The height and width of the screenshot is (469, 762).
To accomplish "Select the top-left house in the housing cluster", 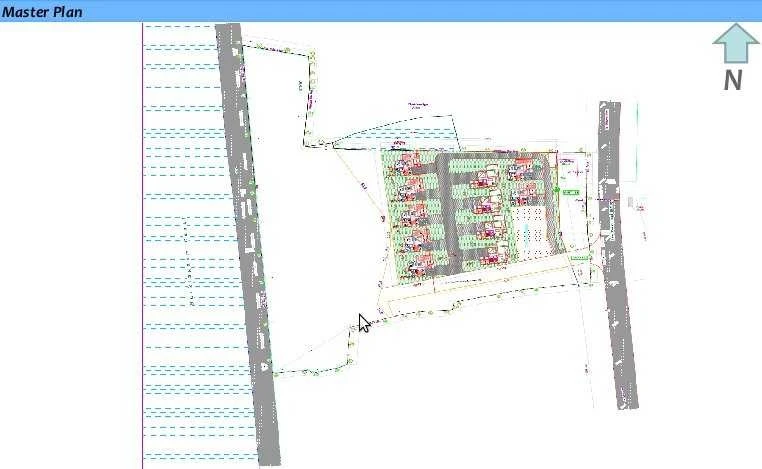I will pos(407,164).
